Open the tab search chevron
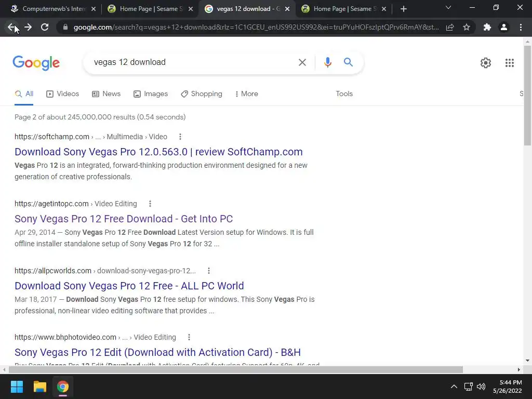 click(448, 7)
